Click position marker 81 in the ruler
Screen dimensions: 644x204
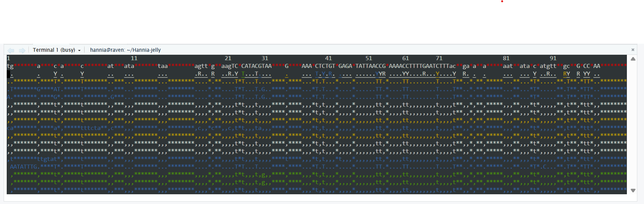pos(506,58)
